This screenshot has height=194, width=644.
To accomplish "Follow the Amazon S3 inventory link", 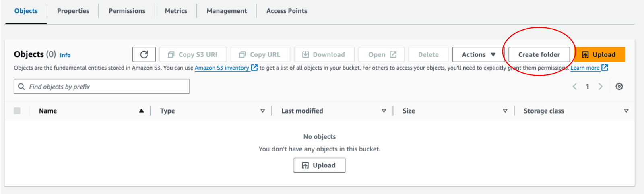I will [x=222, y=68].
